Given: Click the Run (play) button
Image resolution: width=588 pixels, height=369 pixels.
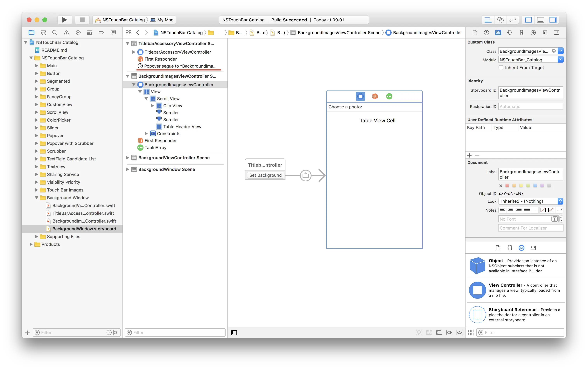Looking at the screenshot, I should (x=65, y=20).
